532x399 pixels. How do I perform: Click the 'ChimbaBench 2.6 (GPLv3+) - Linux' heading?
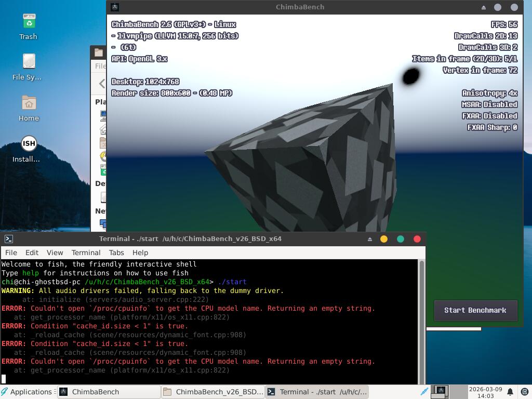pos(174,24)
